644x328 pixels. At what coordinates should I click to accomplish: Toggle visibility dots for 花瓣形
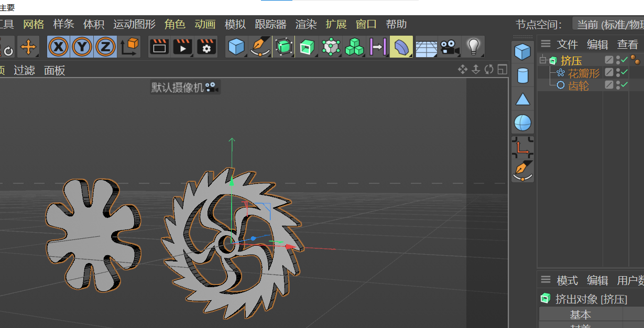[x=618, y=72]
